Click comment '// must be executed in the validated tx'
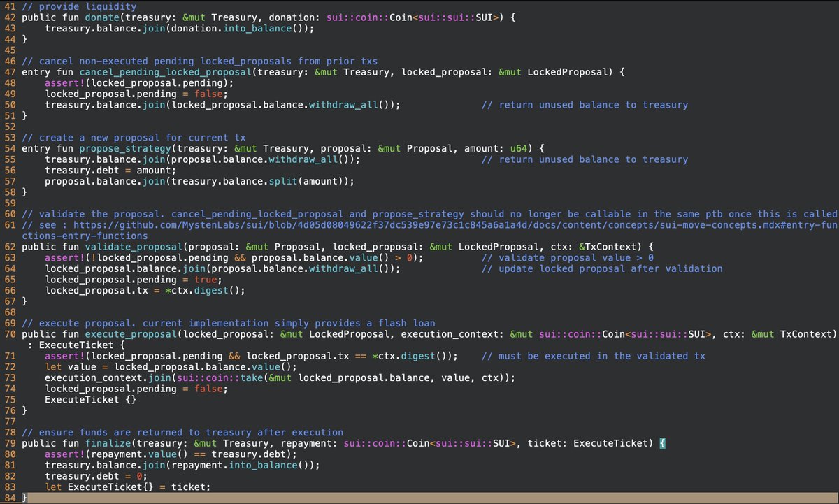This screenshot has height=504, width=839. pos(593,356)
